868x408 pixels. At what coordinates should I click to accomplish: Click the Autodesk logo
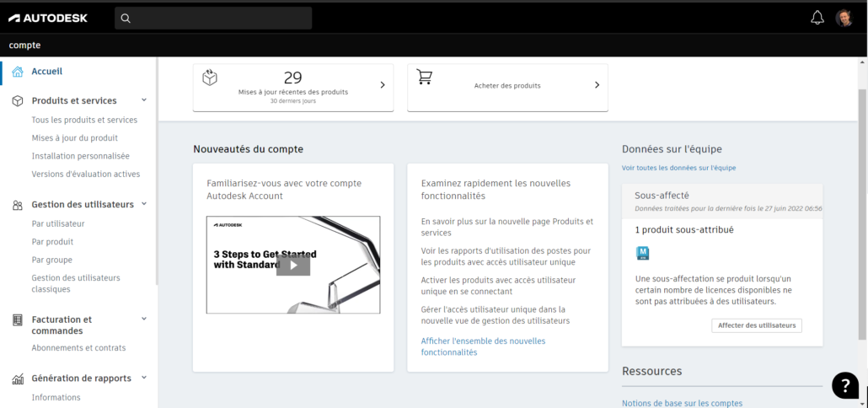[48, 19]
